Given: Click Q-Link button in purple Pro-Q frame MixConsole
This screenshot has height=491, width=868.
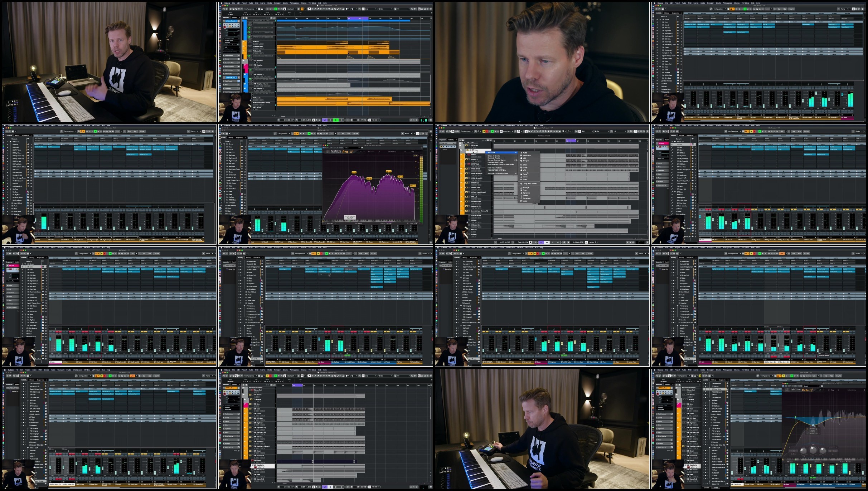Looking at the screenshot, I should pos(355,134).
